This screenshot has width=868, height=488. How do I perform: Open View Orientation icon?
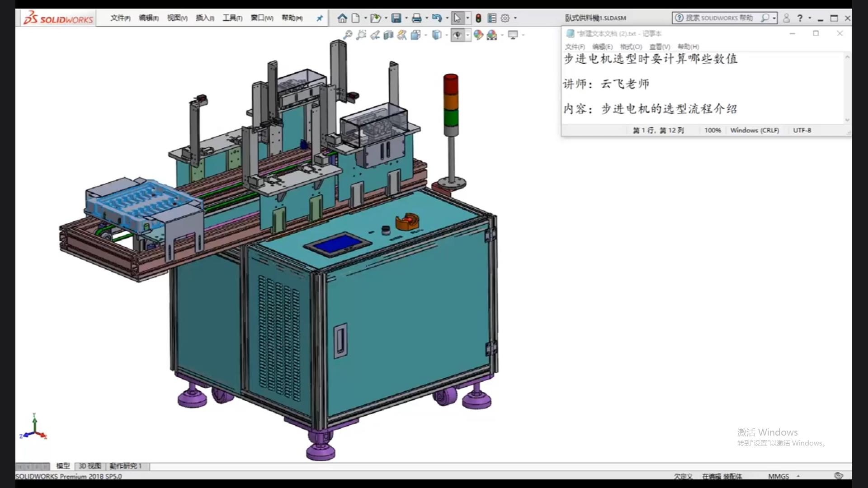(416, 35)
